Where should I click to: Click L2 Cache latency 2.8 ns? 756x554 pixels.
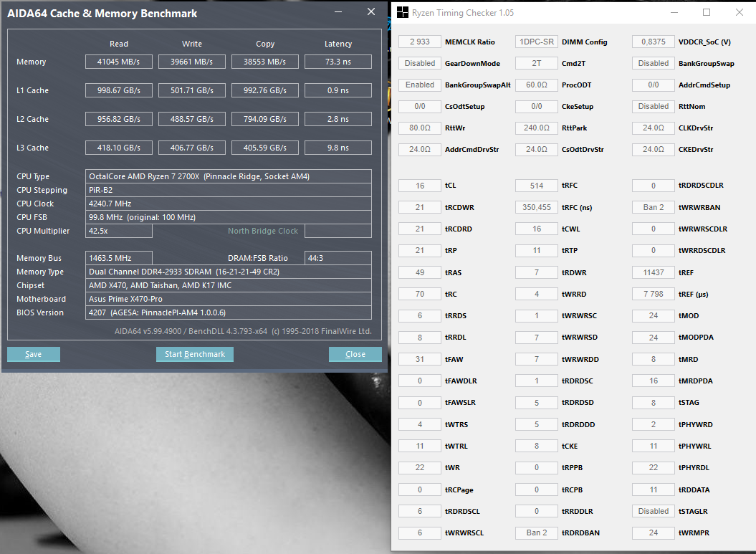[338, 119]
